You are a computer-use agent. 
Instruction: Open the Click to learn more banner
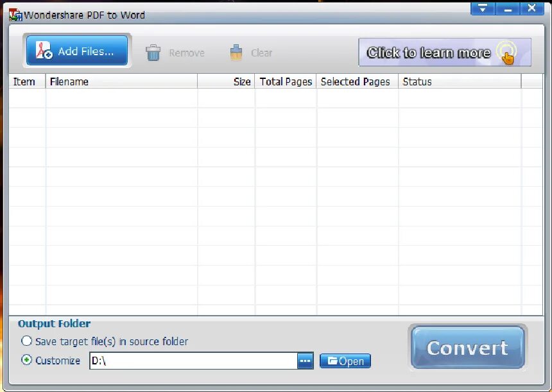tap(445, 53)
